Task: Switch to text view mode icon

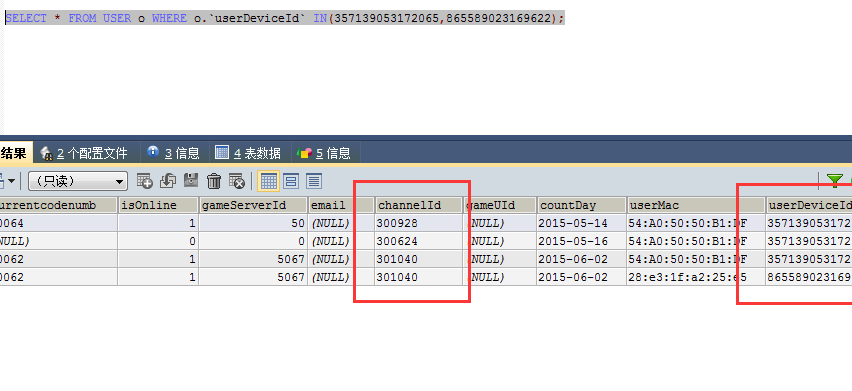Action: (314, 181)
